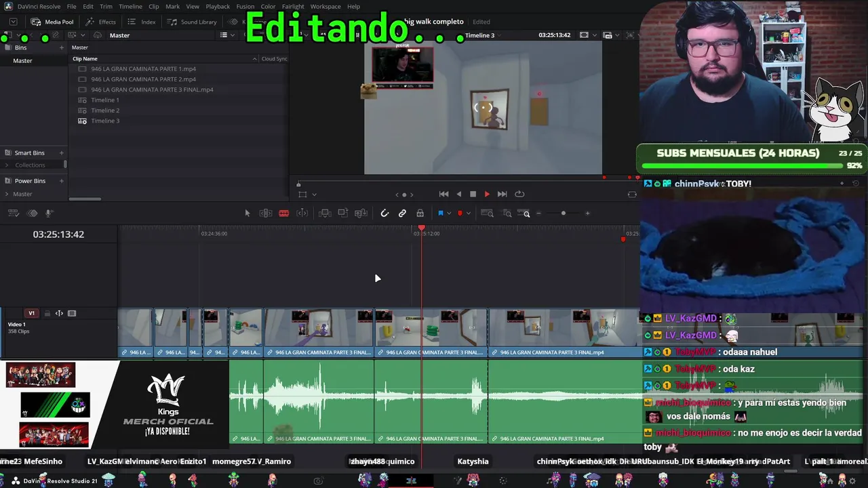Image resolution: width=868 pixels, height=488 pixels.
Task: Open the Fairlight menu
Action: [x=293, y=6]
